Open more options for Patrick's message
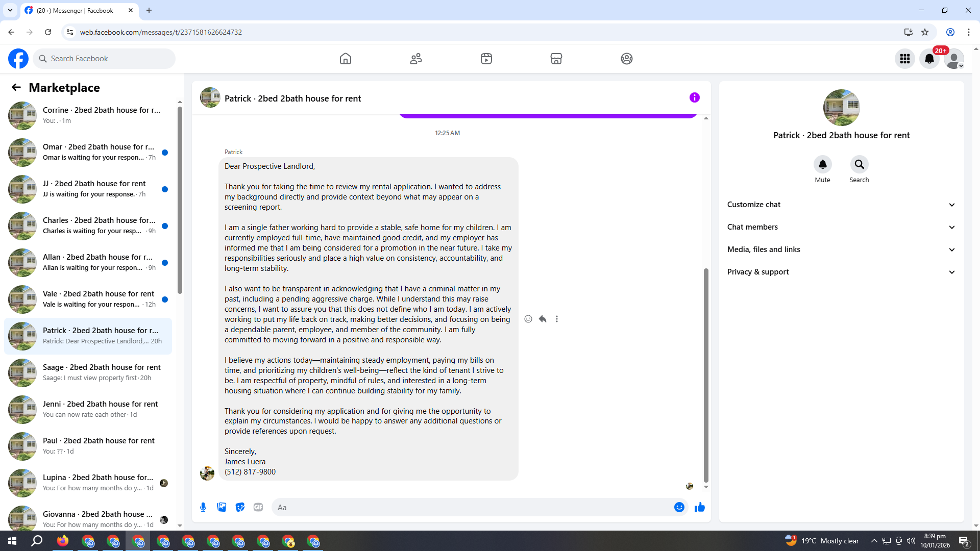Viewport: 980px width, 551px height. tap(557, 319)
